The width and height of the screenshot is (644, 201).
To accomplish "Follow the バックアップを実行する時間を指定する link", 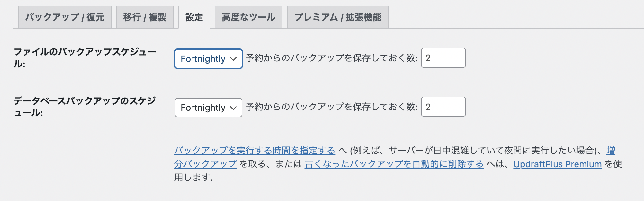I will (x=255, y=150).
